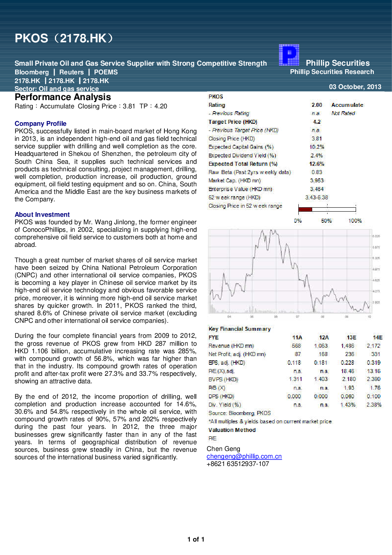Click the Performance Analysis heading
This screenshot has width=392, height=555.
click(x=62, y=97)
